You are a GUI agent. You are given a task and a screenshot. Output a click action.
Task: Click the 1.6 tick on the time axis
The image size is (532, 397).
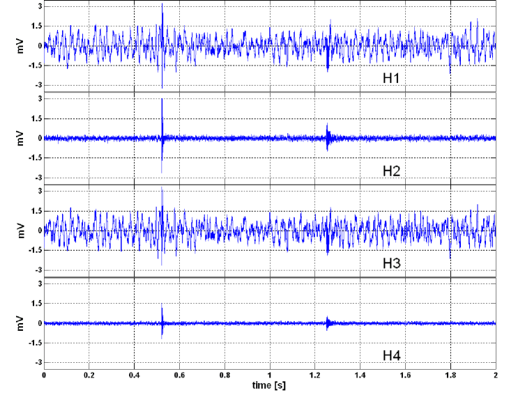pyautogui.click(x=405, y=375)
